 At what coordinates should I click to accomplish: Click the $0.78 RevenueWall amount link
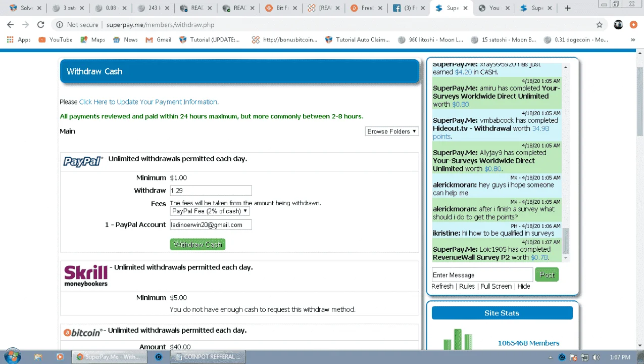pyautogui.click(x=539, y=257)
